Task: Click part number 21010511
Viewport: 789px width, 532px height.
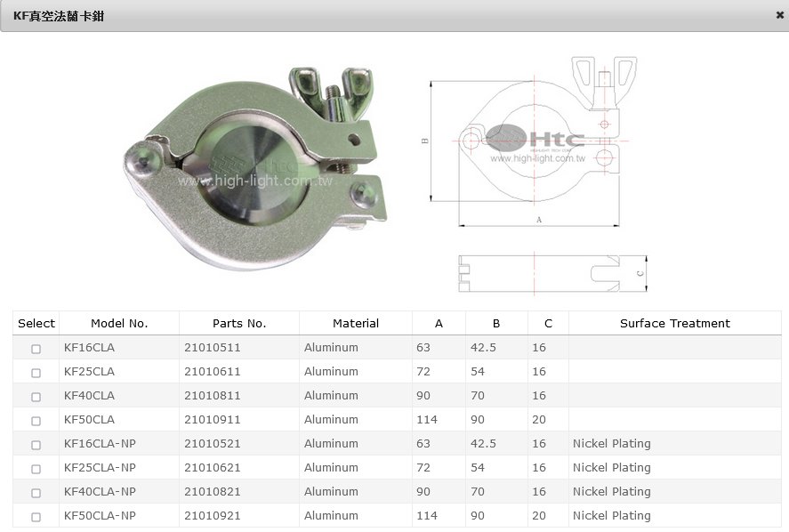Action: click(x=213, y=348)
